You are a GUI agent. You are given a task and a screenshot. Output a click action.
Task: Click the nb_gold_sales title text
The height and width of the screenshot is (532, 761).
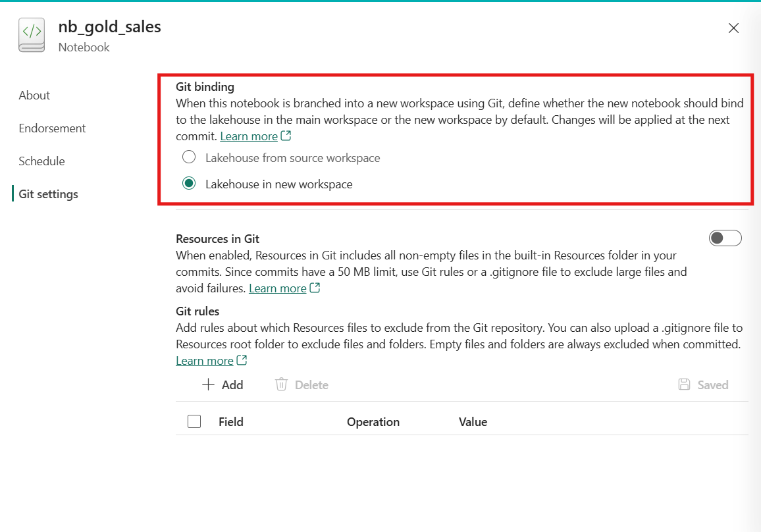coord(110,27)
